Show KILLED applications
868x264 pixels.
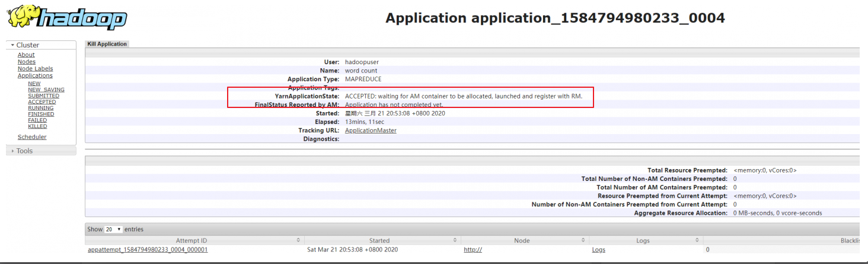point(37,126)
